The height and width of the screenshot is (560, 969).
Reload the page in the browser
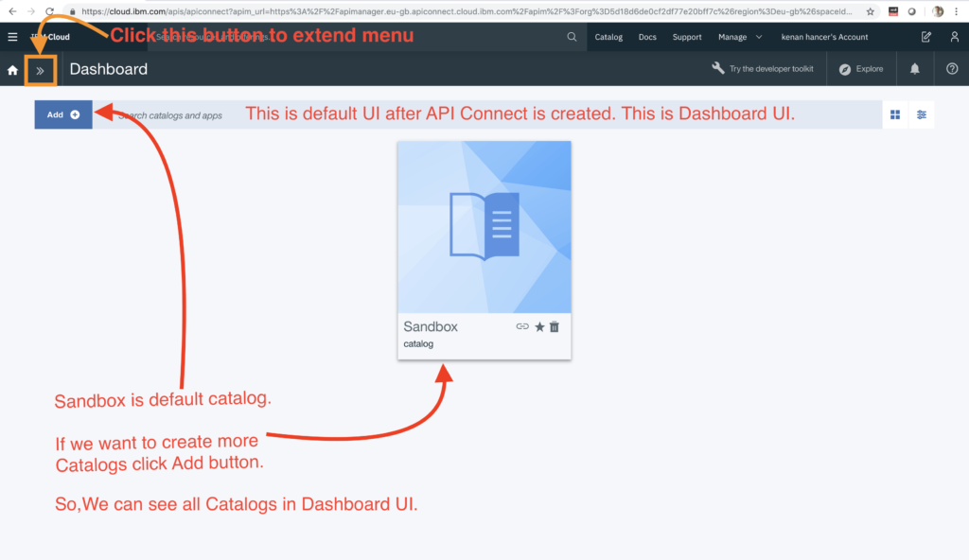tap(49, 11)
